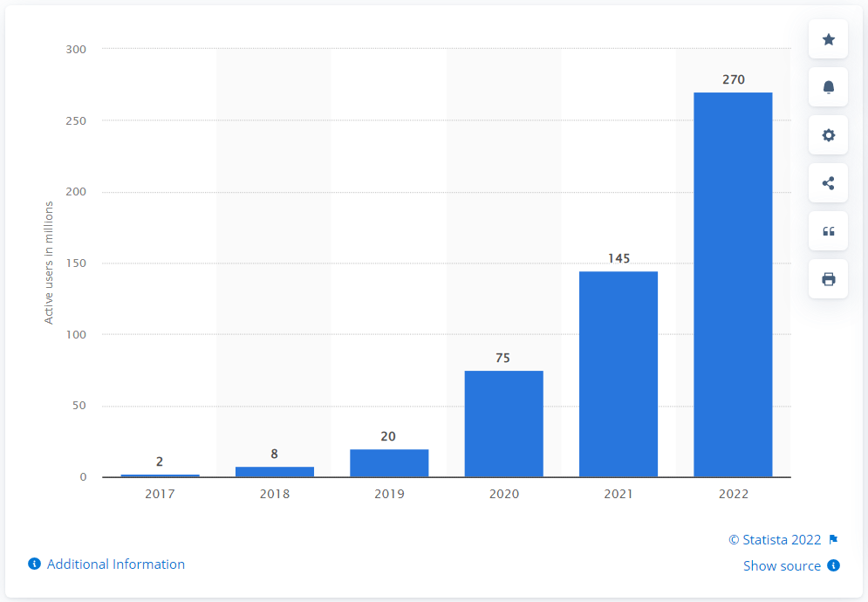This screenshot has height=602, width=868.
Task: Click the 2020 x-axis label
Action: (503, 494)
